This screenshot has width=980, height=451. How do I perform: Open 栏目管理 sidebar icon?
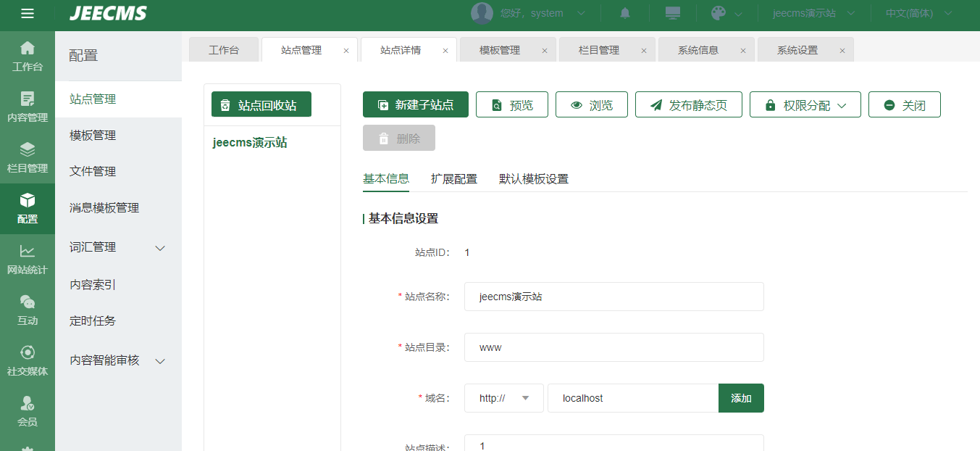click(x=28, y=157)
